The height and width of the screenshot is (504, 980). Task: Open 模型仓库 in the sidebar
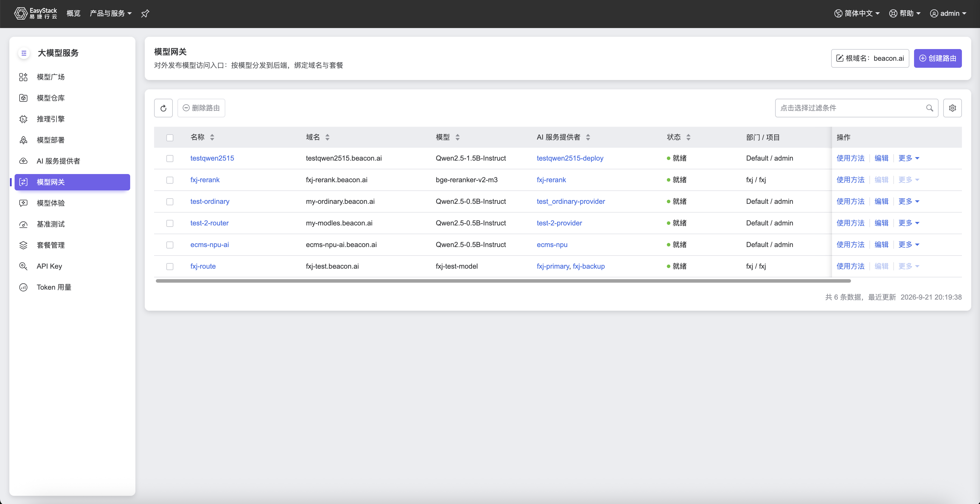pos(72,98)
